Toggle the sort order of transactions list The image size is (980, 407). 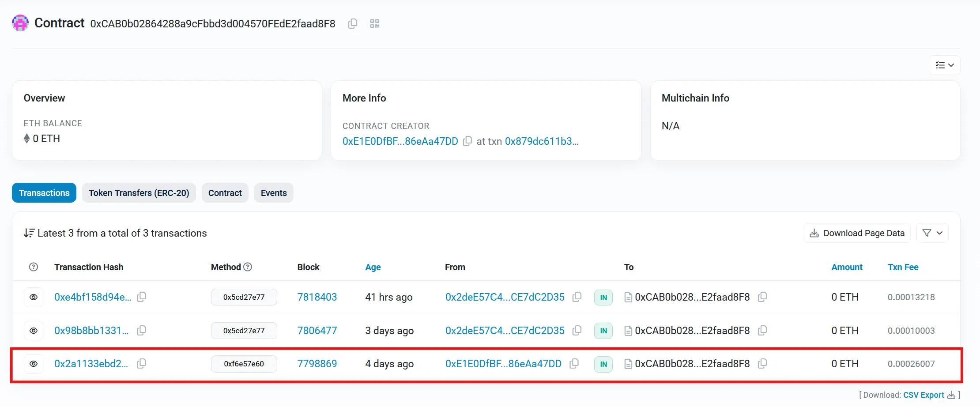[x=29, y=233]
